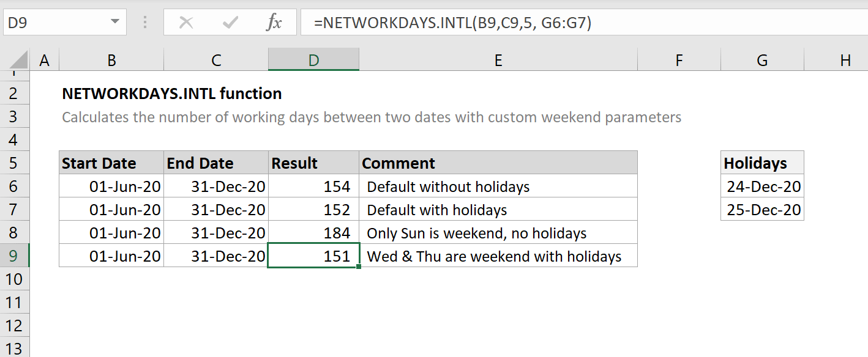Select column D header
The image size is (868, 357).
(313, 60)
